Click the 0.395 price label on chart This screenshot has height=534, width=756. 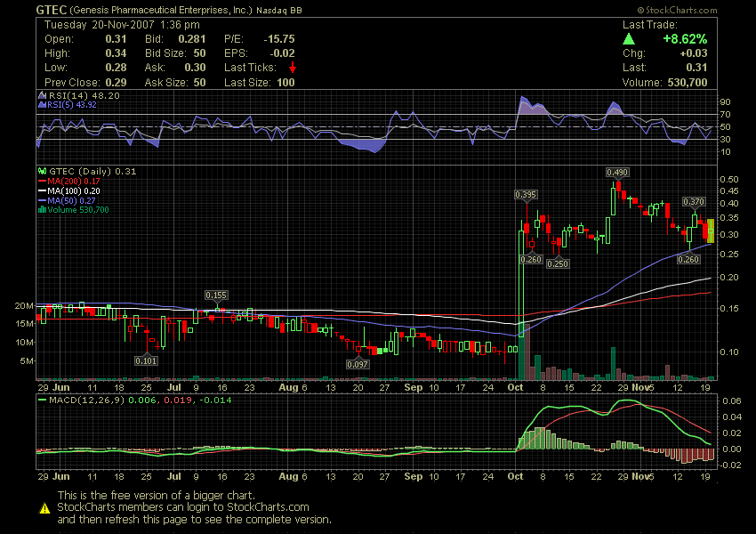click(x=527, y=194)
